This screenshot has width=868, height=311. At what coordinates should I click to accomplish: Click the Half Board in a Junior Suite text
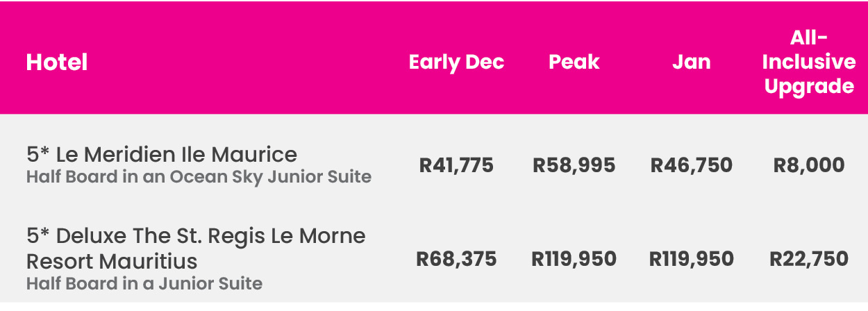point(144,284)
